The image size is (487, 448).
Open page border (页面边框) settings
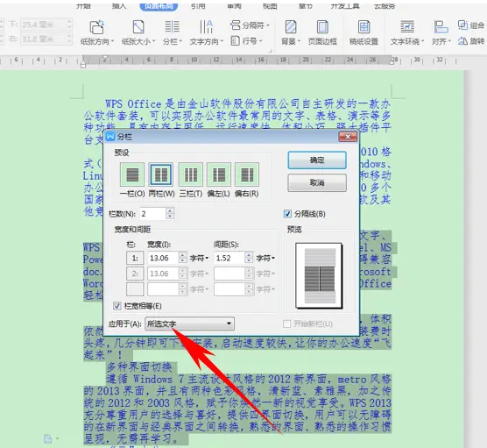(x=322, y=32)
